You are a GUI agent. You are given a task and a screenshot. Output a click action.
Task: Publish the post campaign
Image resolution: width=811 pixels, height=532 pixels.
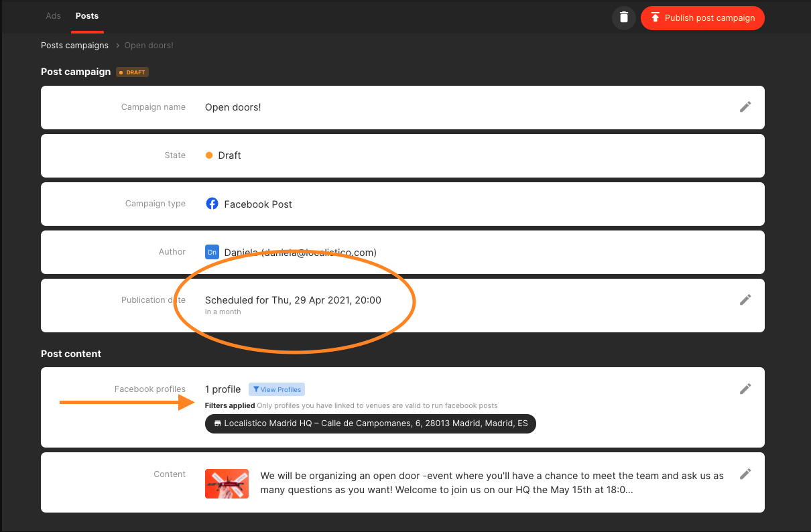[x=702, y=17]
